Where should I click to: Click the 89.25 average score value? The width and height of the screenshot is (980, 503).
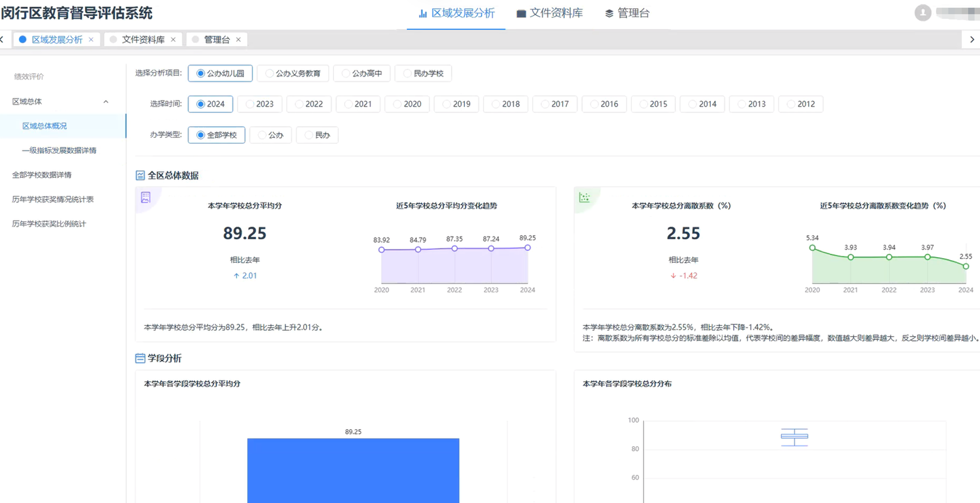tap(245, 234)
